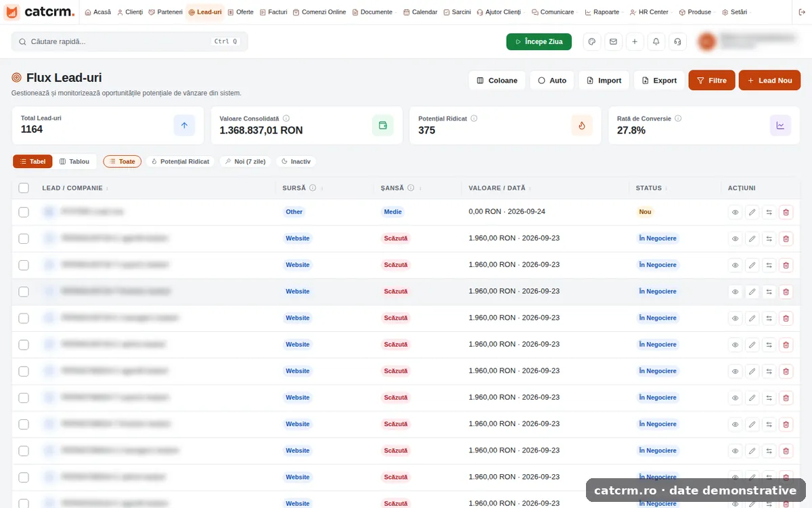Click the catcrm logo
812x508 pixels.
click(40, 12)
